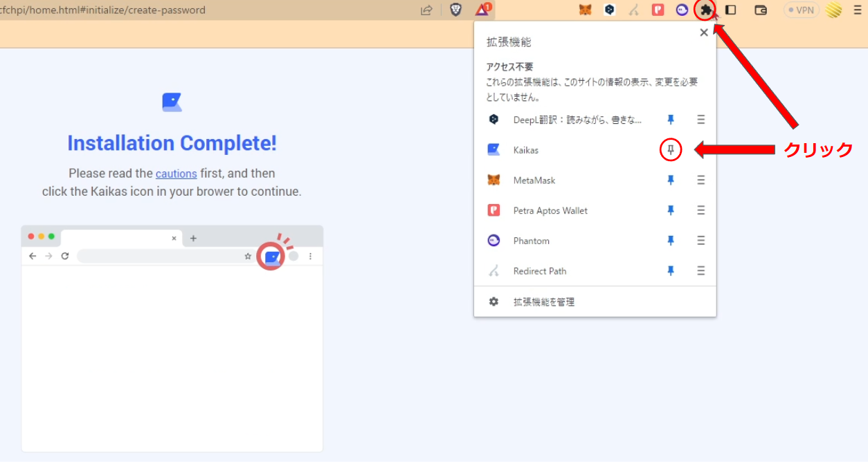
Task: Select Kaikas in the extensions list
Action: [526, 150]
